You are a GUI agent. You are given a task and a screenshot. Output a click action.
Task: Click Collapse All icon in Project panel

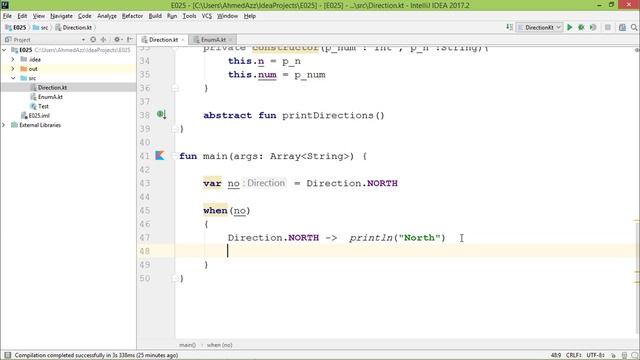103,40
